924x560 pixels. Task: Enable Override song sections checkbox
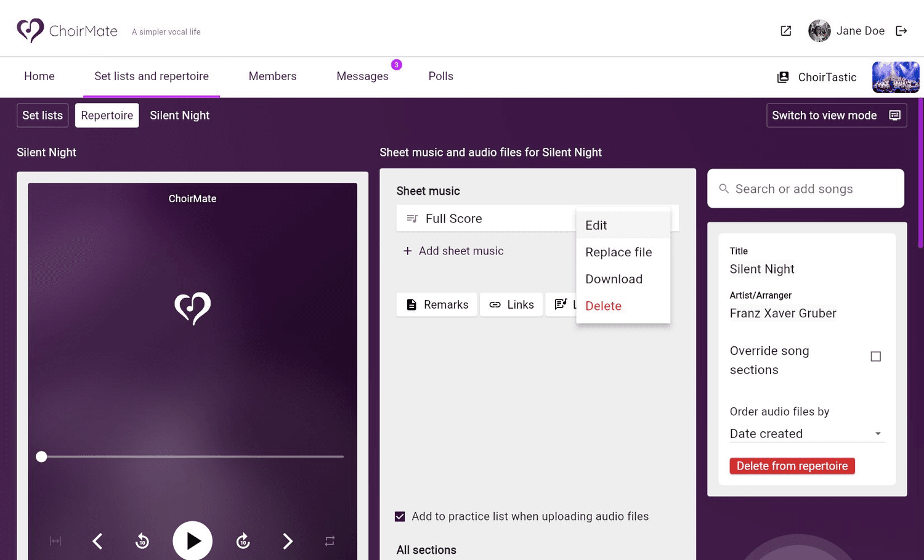pos(875,357)
